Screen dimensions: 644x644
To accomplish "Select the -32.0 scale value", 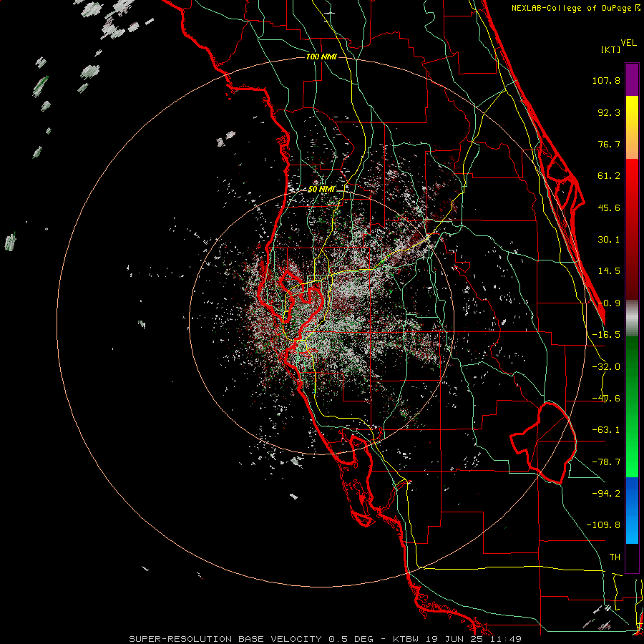I will click(x=606, y=367).
